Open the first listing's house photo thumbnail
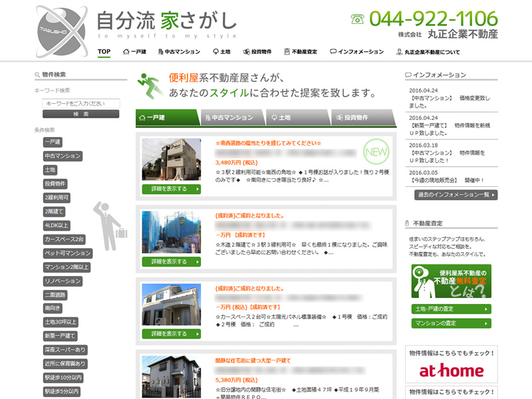 coord(171,160)
